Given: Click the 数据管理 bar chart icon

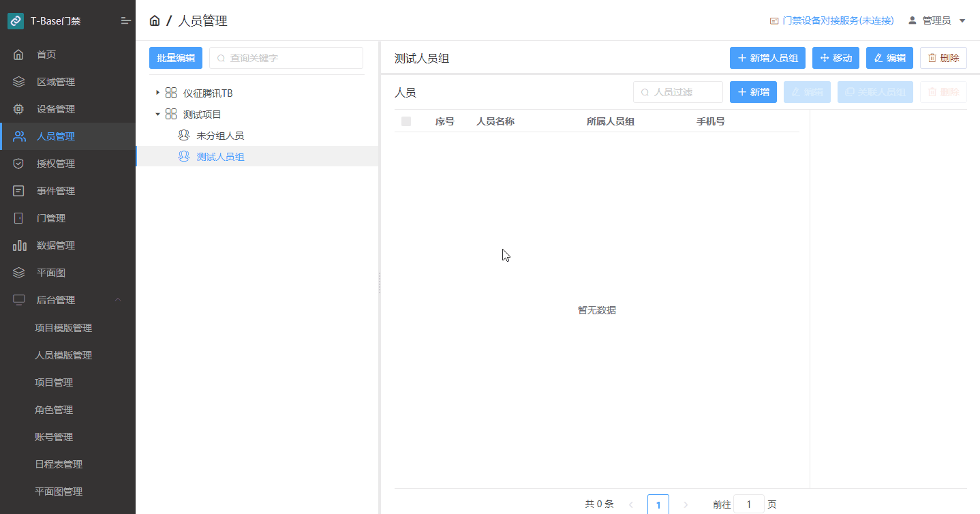Looking at the screenshot, I should click(x=20, y=245).
